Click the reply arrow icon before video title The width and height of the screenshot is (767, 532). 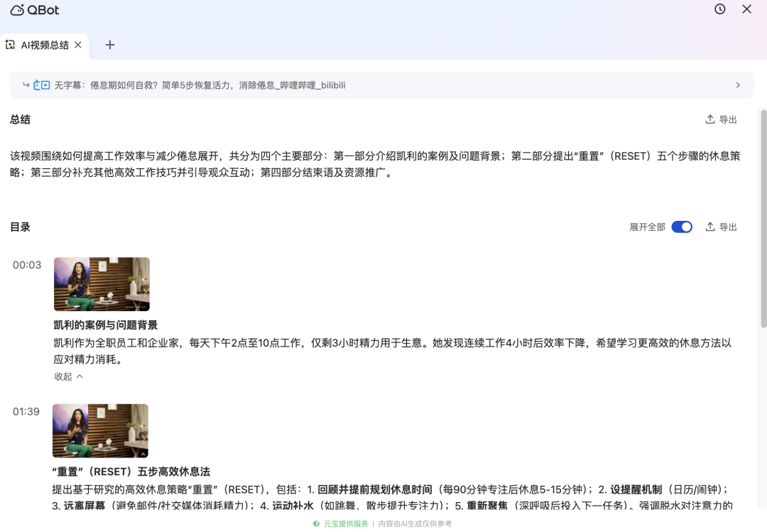(x=26, y=85)
